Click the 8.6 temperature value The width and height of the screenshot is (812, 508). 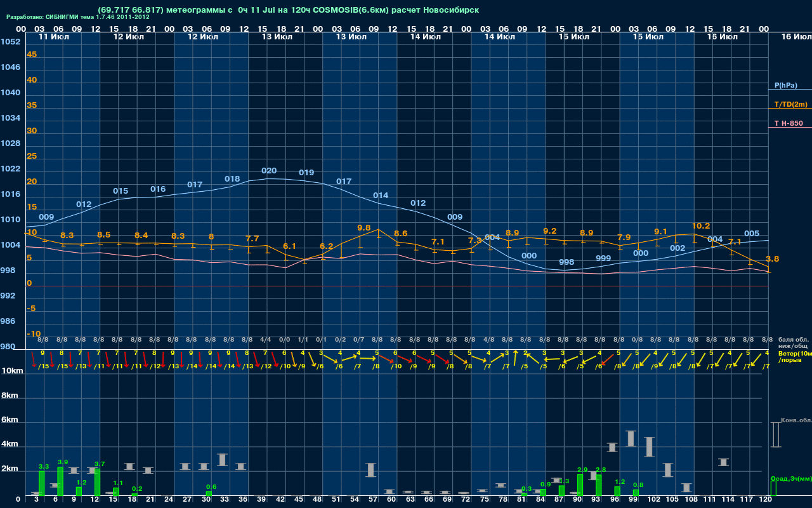coord(401,234)
